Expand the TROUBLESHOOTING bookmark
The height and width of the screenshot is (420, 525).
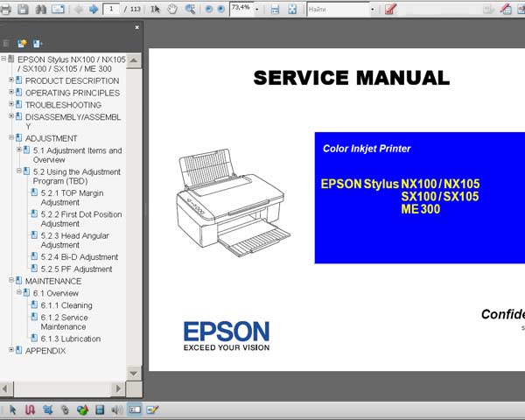tap(11, 104)
